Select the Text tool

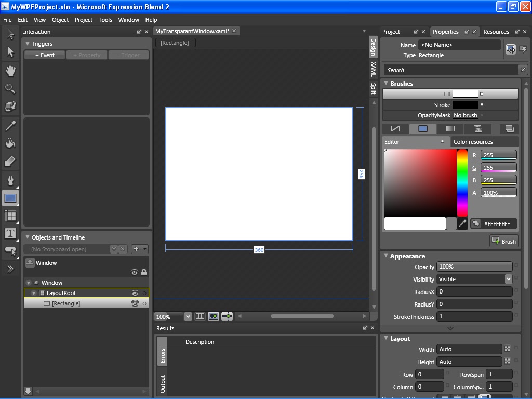coord(10,234)
